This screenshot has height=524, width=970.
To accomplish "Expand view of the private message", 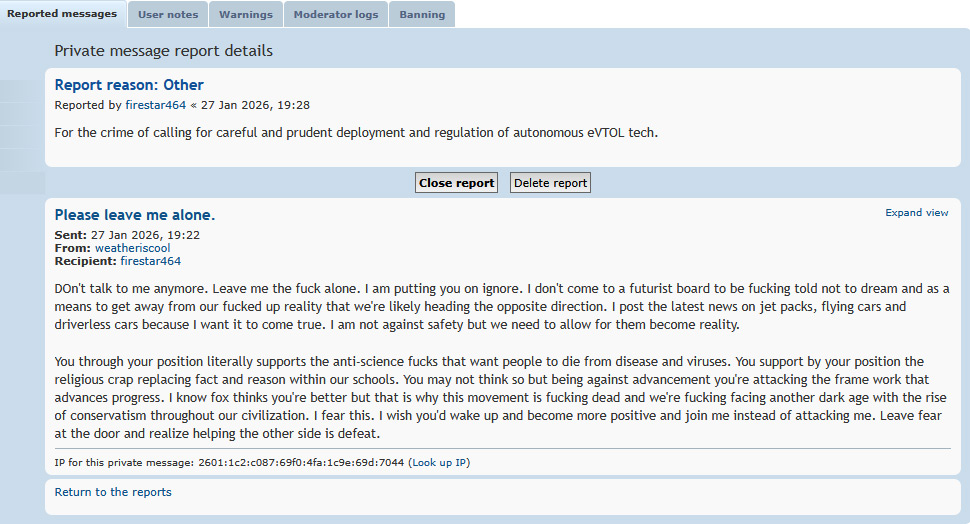I will coord(916,213).
